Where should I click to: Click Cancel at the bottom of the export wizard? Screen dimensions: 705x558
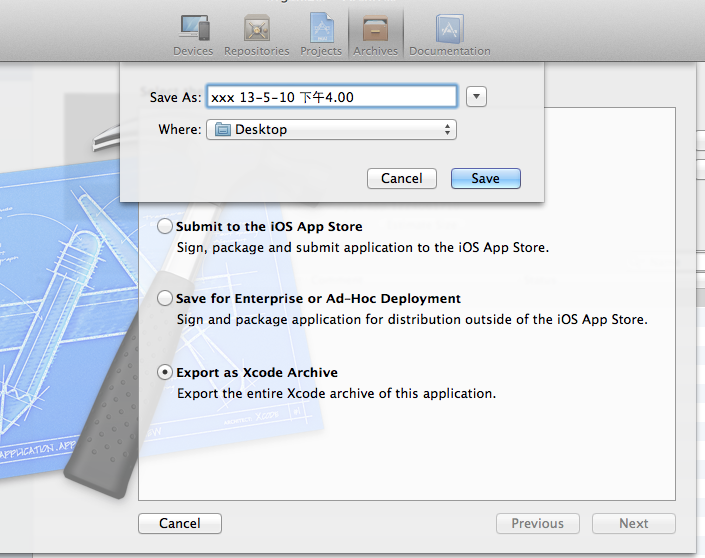pos(180,523)
